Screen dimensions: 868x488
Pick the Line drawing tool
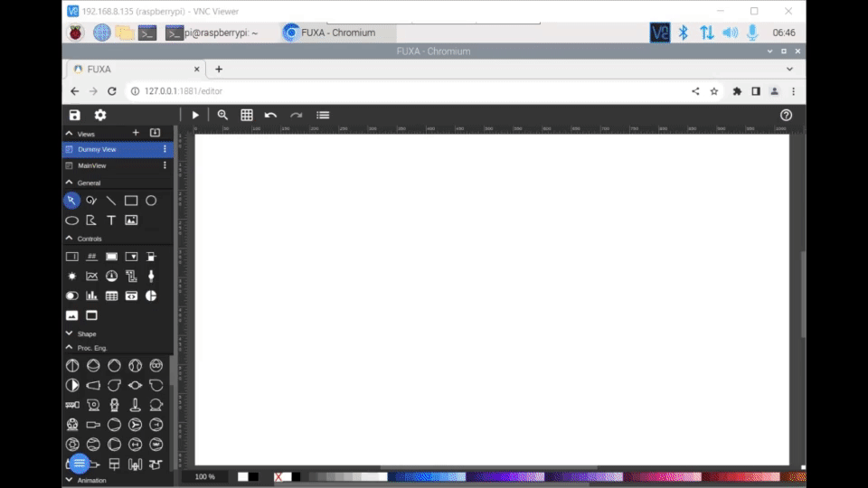pyautogui.click(x=111, y=201)
